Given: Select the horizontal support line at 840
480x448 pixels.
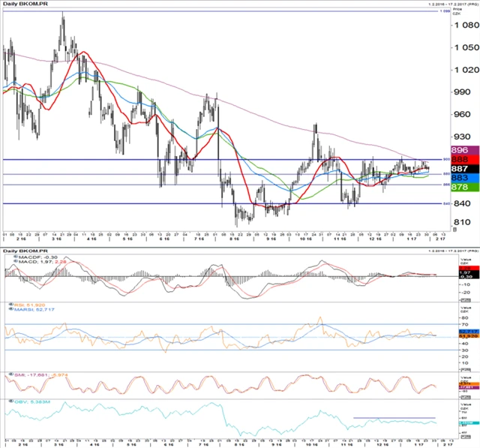Looking at the screenshot, I should [x=225, y=203].
